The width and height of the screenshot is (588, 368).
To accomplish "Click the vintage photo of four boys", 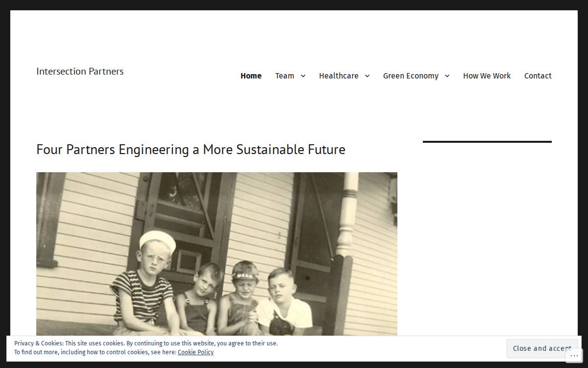I will (x=217, y=254).
